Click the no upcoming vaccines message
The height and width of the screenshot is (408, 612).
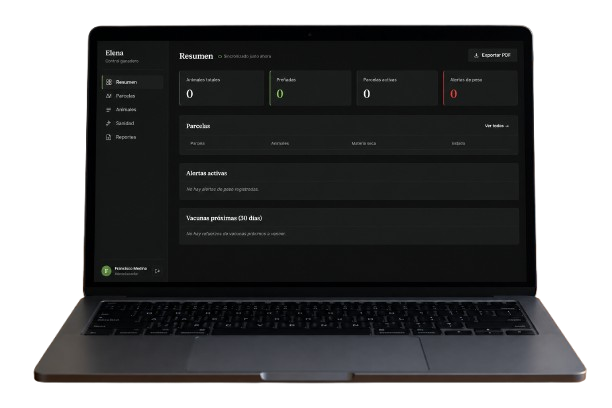236,233
